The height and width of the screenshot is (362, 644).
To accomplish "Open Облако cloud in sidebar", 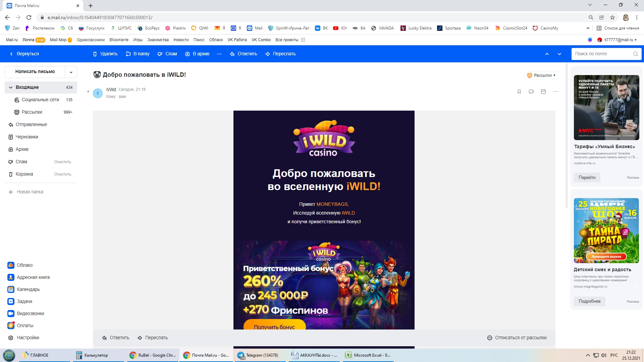I will (24, 265).
